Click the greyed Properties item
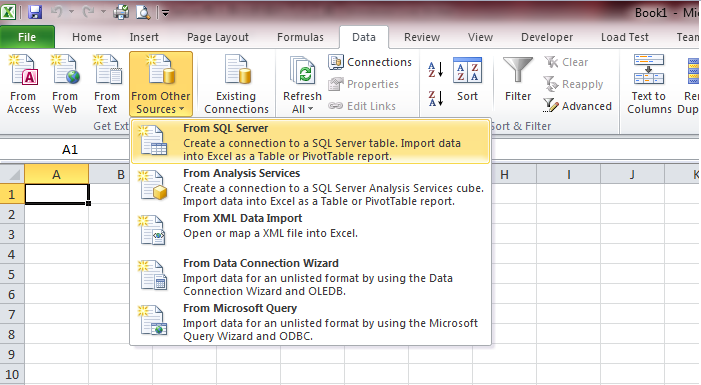Screen dimensions: 701x385 coord(363,84)
